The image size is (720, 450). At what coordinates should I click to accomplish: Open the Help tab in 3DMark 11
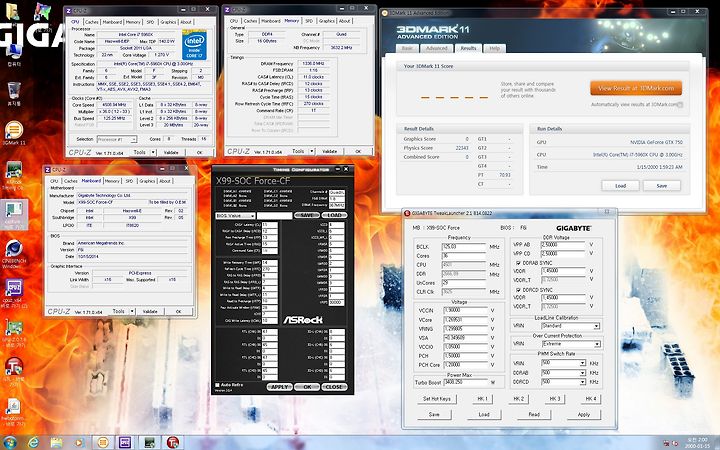coord(495,48)
